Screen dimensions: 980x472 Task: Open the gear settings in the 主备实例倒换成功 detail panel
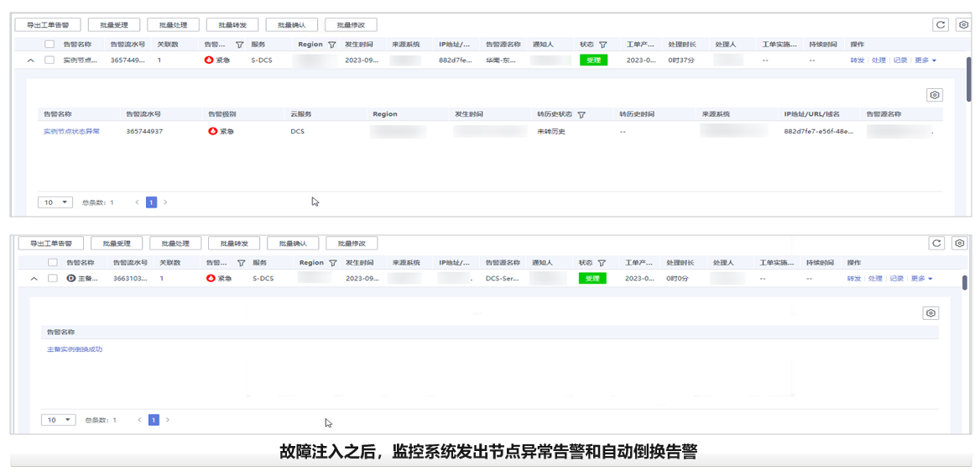[930, 313]
